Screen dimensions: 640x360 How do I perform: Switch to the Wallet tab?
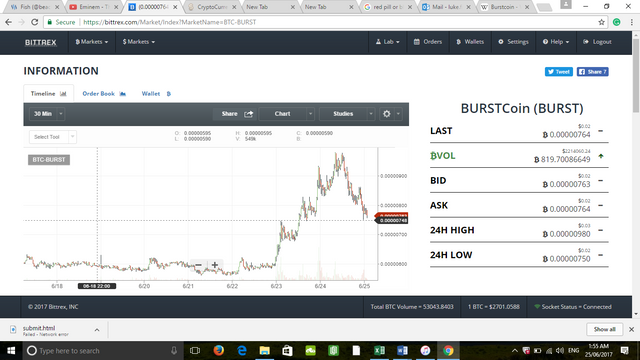156,93
